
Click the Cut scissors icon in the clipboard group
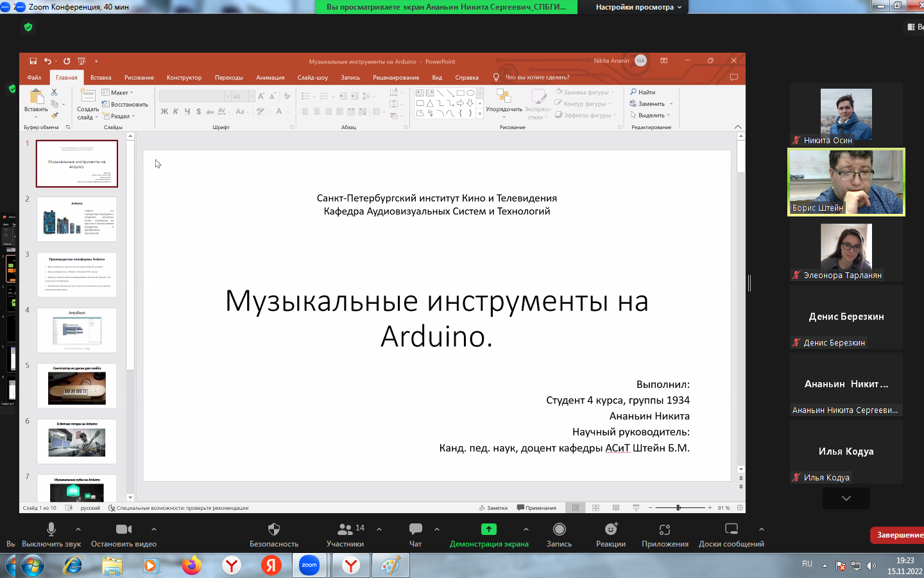click(x=55, y=92)
